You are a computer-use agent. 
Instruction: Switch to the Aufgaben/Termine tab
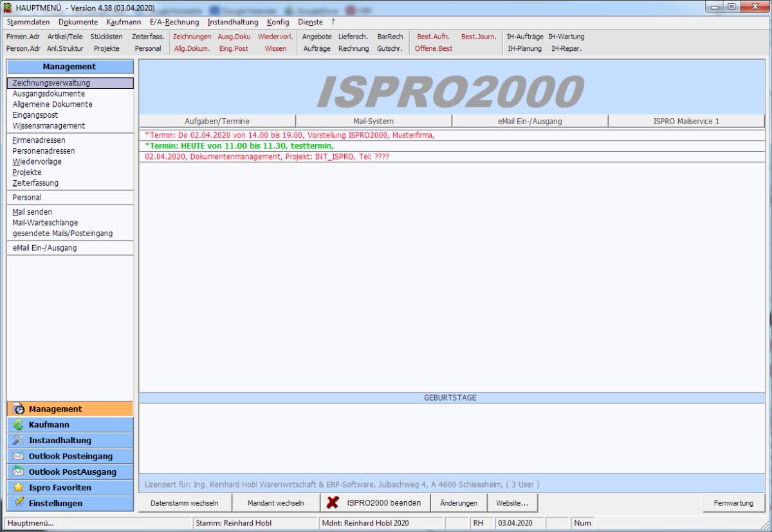[217, 121]
